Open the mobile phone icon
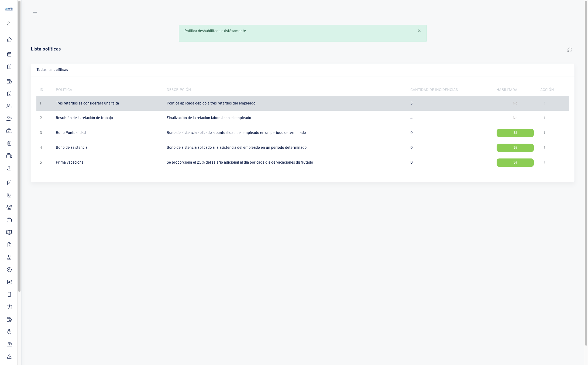Image resolution: width=588 pixels, height=365 pixels. [x=9, y=295]
